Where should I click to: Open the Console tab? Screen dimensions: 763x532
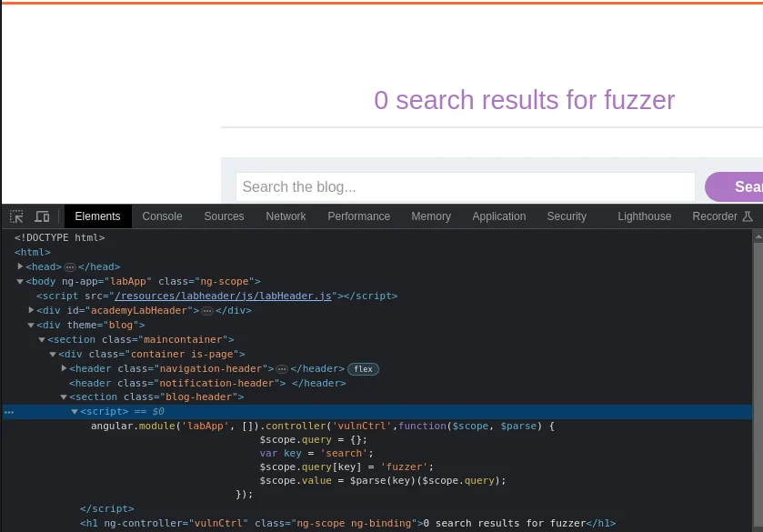pyautogui.click(x=162, y=216)
